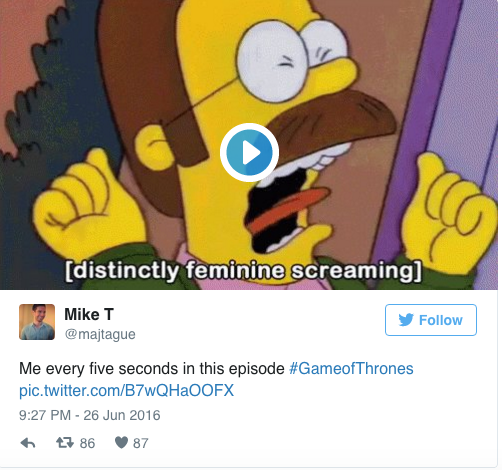
Task: Click the Twitter bird icon in Follow
Action: pyautogui.click(x=406, y=320)
